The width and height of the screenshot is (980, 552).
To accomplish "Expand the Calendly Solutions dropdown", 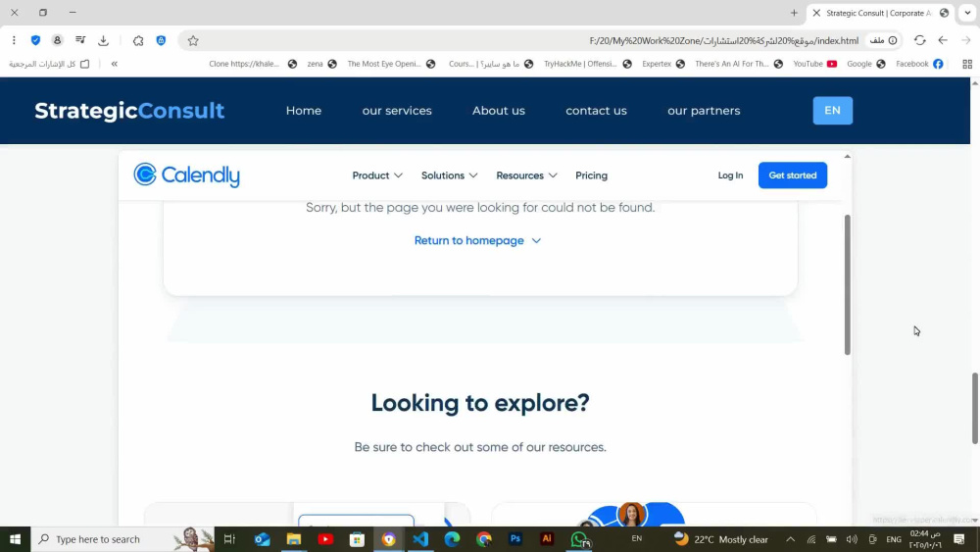I will coord(449,176).
